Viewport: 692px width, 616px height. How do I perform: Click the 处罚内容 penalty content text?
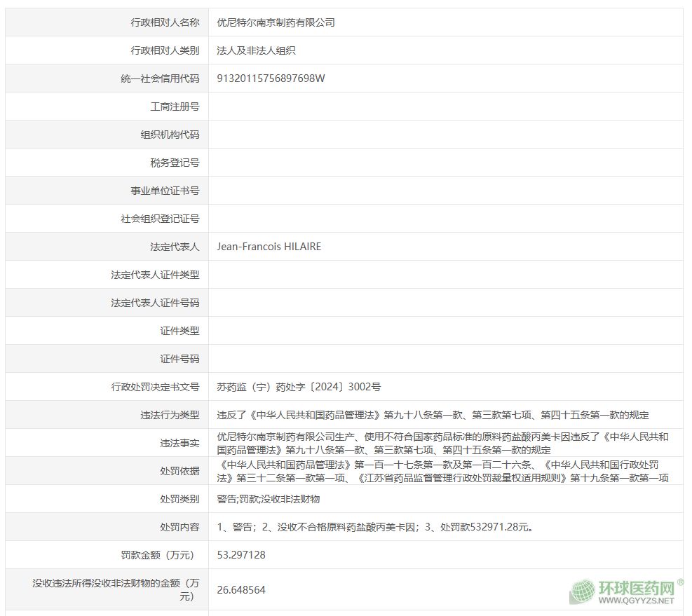[375, 527]
